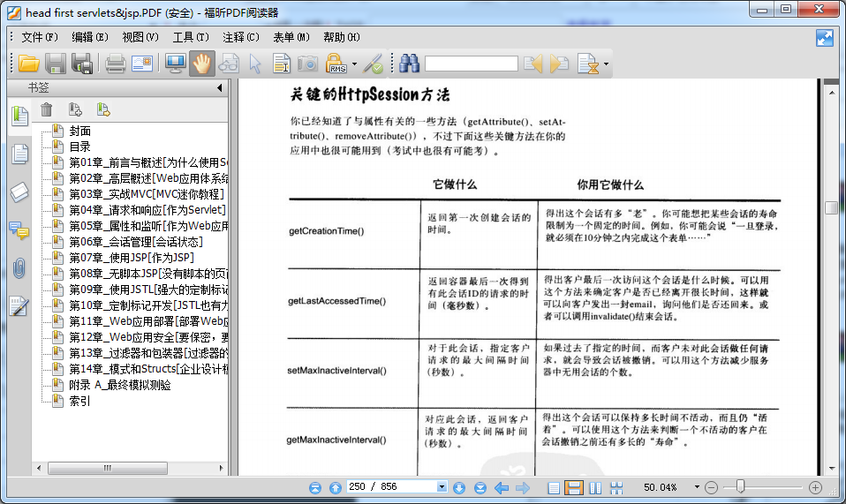
Task: Delete bookmark with the trash icon
Action: [x=47, y=109]
